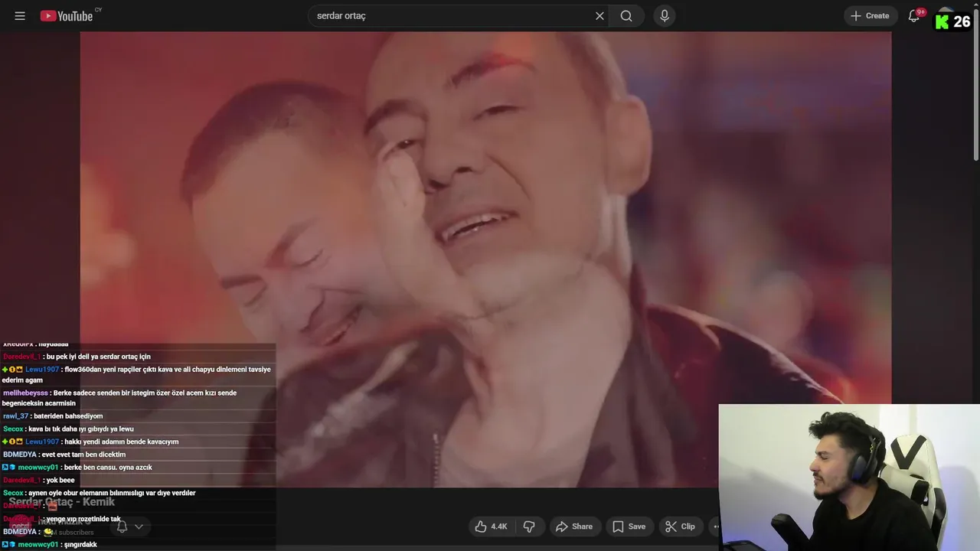
Task: Dislike the video with thumbs-down
Action: tap(529, 527)
